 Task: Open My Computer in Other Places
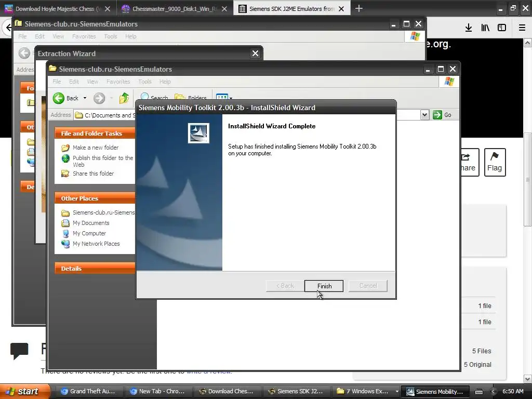[x=89, y=233]
